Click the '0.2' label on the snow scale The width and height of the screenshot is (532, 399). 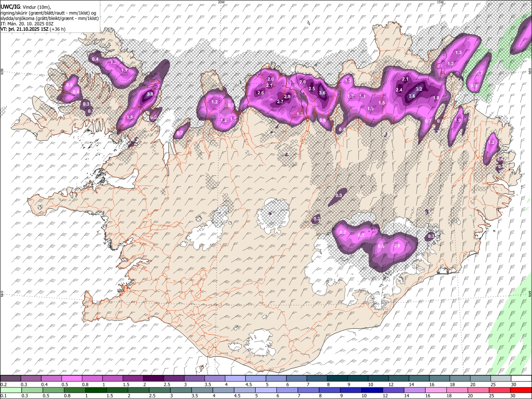point(3,384)
